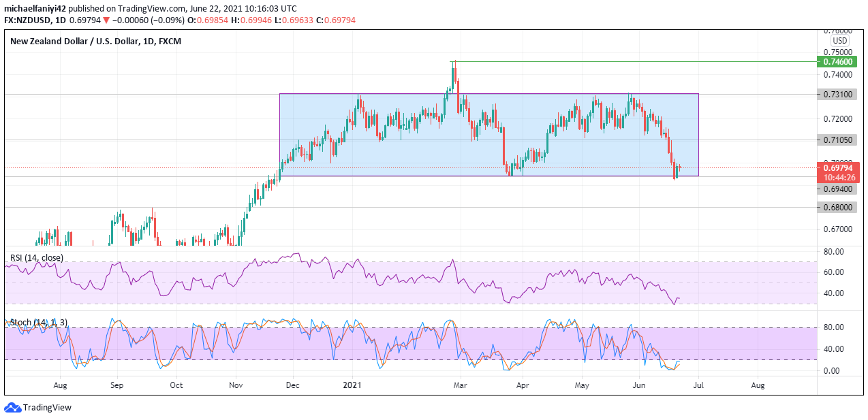The width and height of the screenshot is (868, 420).
Task: Click the green horizontal line at 0.74600
Action: coord(634,61)
